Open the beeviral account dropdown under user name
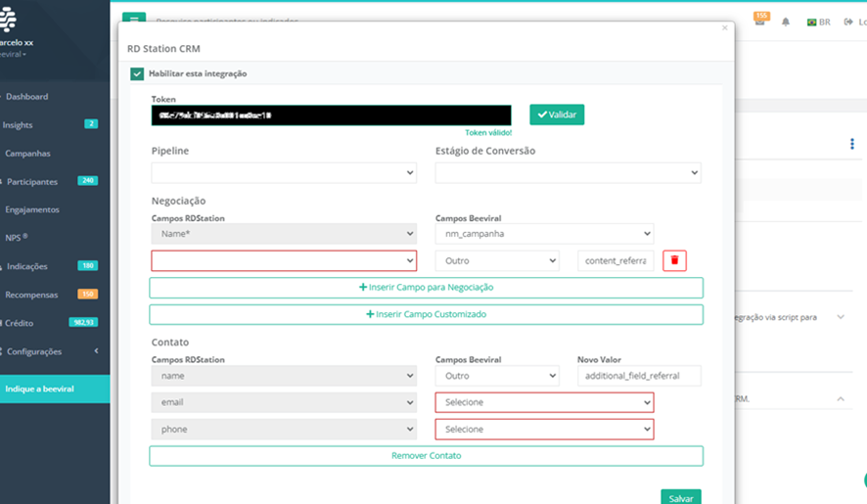 tap(14, 54)
